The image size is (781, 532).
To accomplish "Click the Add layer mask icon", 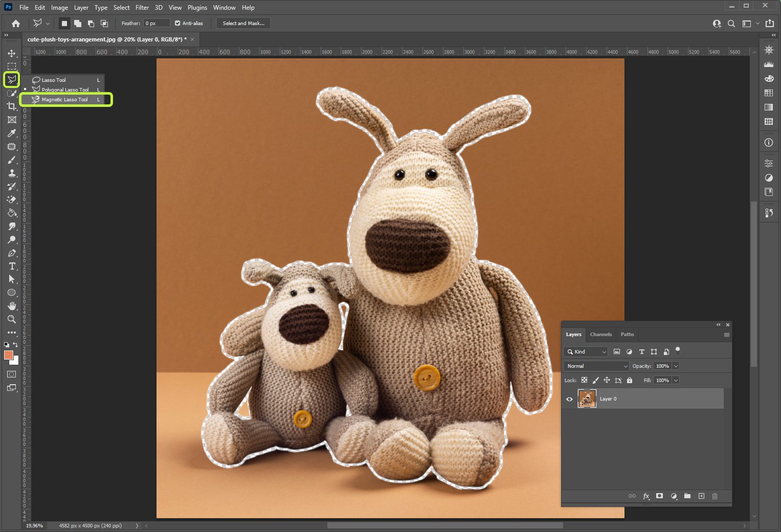I will [x=660, y=496].
